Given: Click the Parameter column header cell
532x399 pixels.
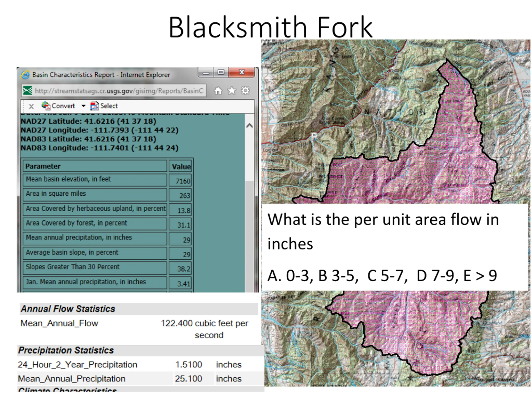Looking at the screenshot, I should click(x=95, y=166).
